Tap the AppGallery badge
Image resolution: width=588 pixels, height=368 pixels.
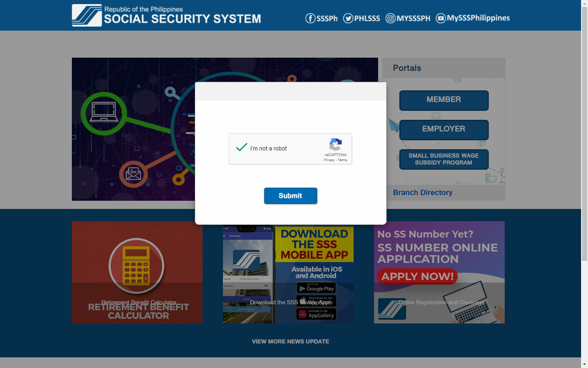click(x=316, y=314)
